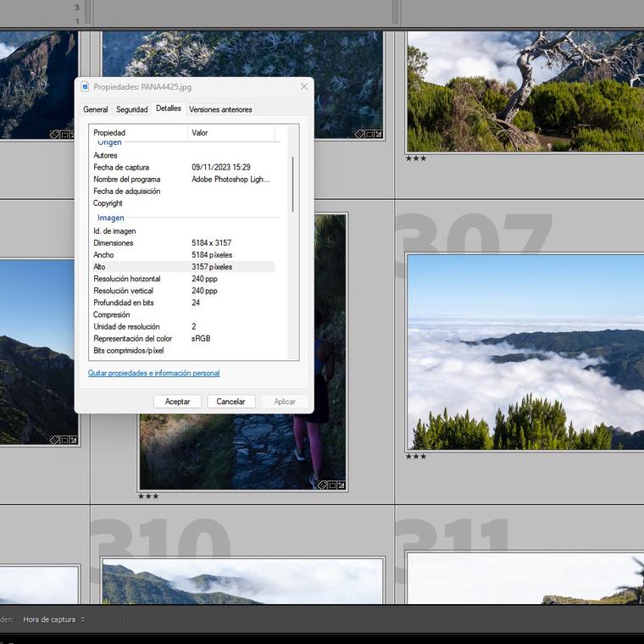Select the Fecha de captura property row
Image resolution: width=644 pixels, height=644 pixels.
tap(181, 168)
